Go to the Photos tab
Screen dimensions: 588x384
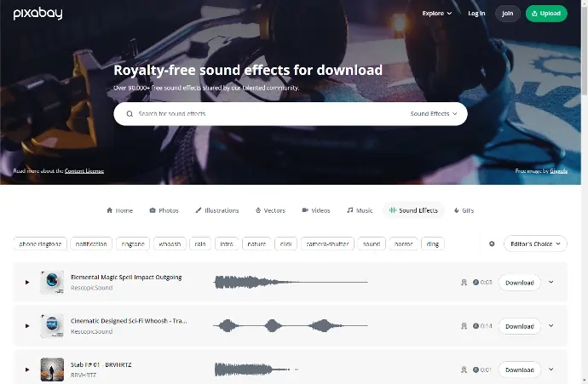(x=164, y=210)
